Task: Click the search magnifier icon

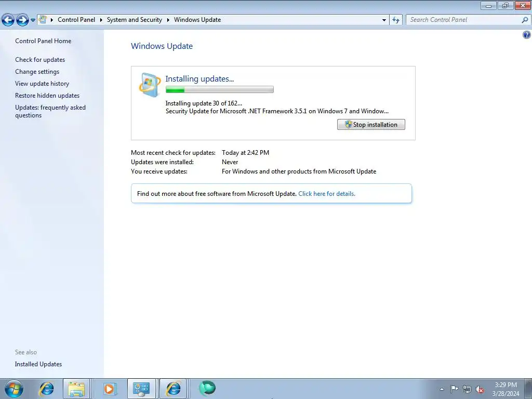Action: [x=525, y=20]
